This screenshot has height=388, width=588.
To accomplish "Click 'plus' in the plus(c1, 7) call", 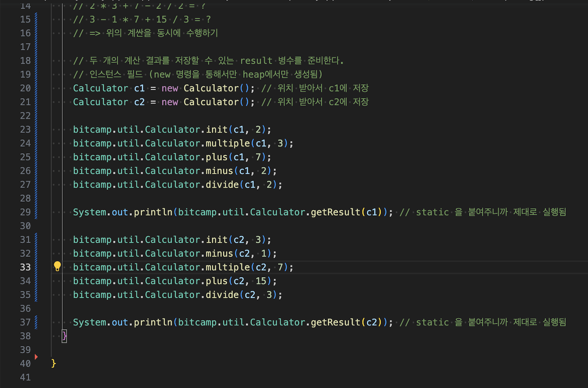I will (x=217, y=157).
